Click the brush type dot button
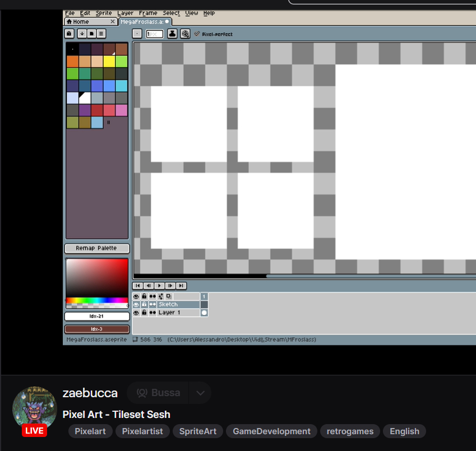 (x=137, y=34)
